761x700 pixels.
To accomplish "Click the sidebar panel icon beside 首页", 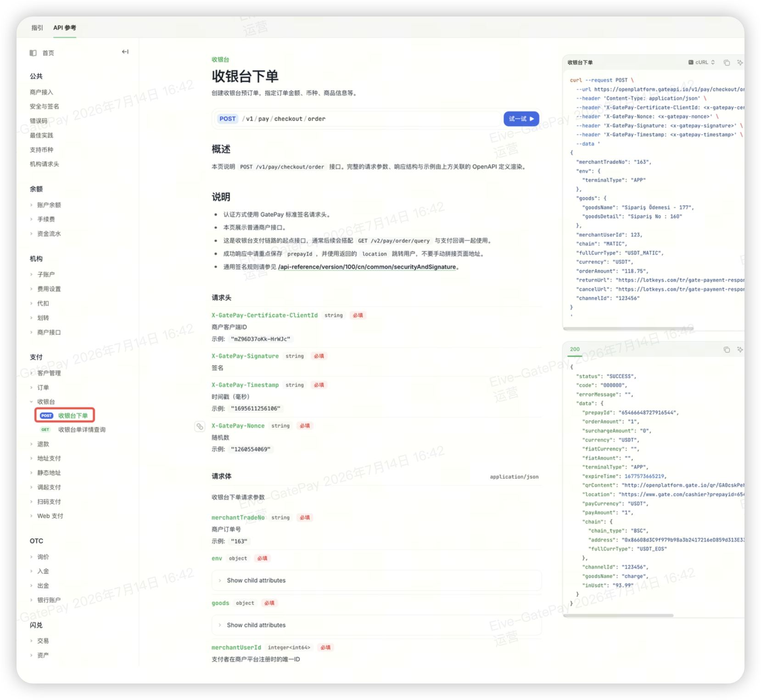I will click(33, 53).
